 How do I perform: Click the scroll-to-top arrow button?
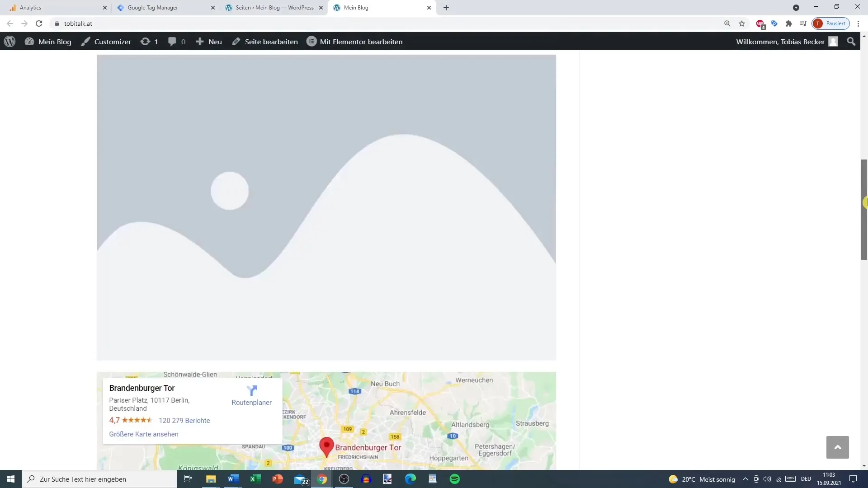tap(838, 447)
